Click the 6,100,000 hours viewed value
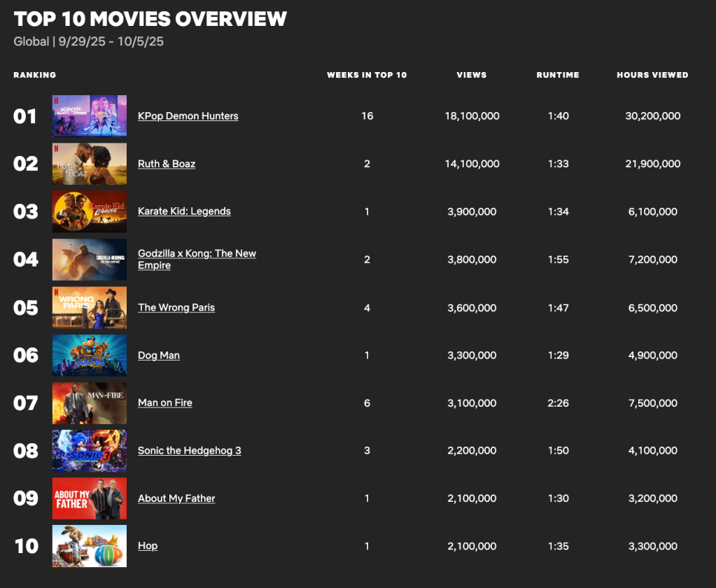Screen dimensions: 716x588 point(653,212)
